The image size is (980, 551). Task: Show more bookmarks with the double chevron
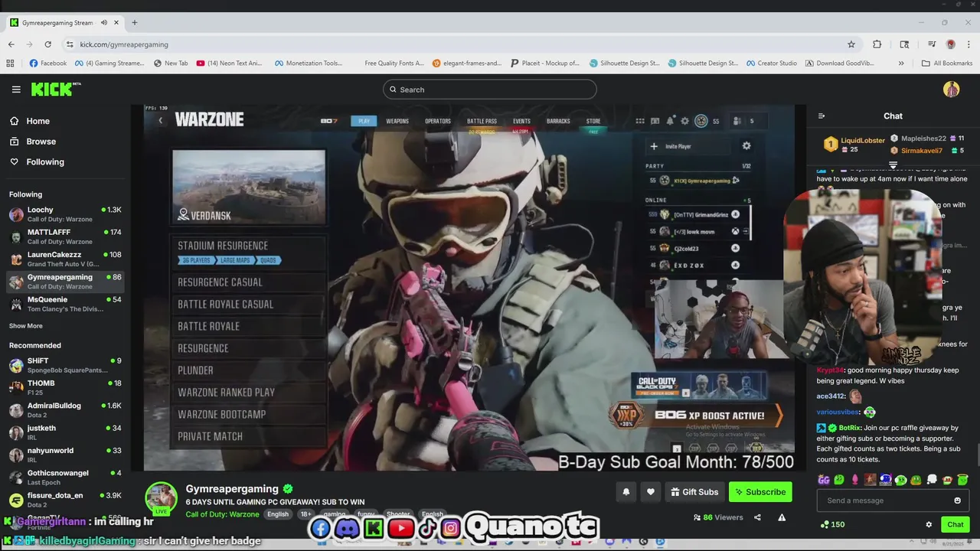(x=901, y=64)
